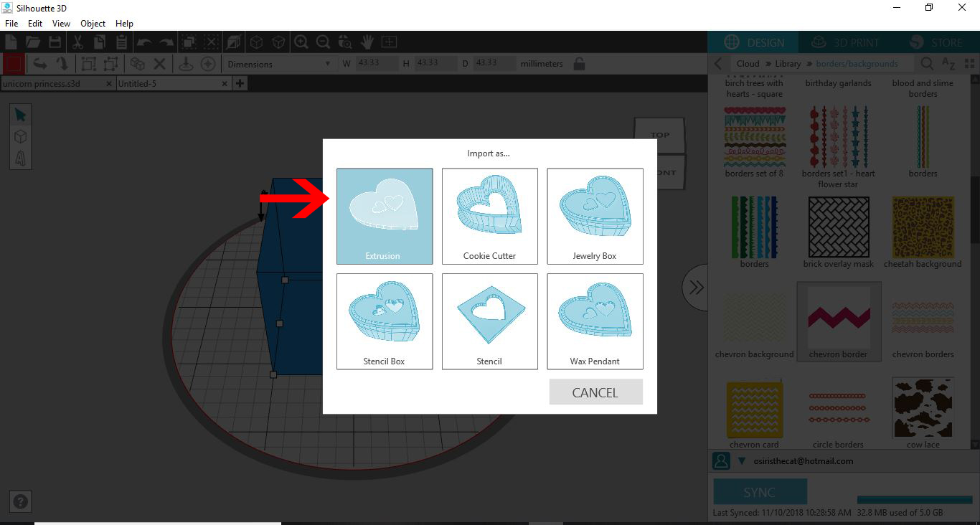Click the Redo arrow icon
This screenshot has height=525, width=980.
pos(166,42)
